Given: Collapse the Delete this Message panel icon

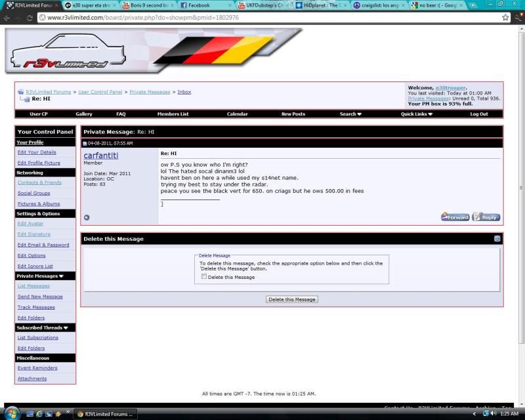Looking at the screenshot, I should [497, 239].
